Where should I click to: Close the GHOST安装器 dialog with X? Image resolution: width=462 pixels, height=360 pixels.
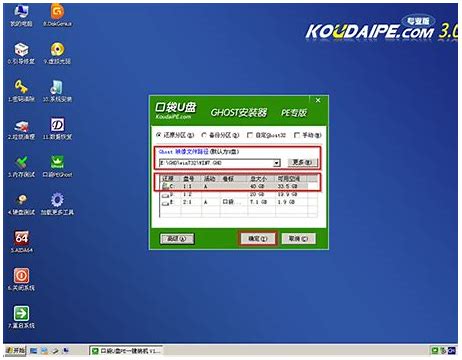[318, 100]
